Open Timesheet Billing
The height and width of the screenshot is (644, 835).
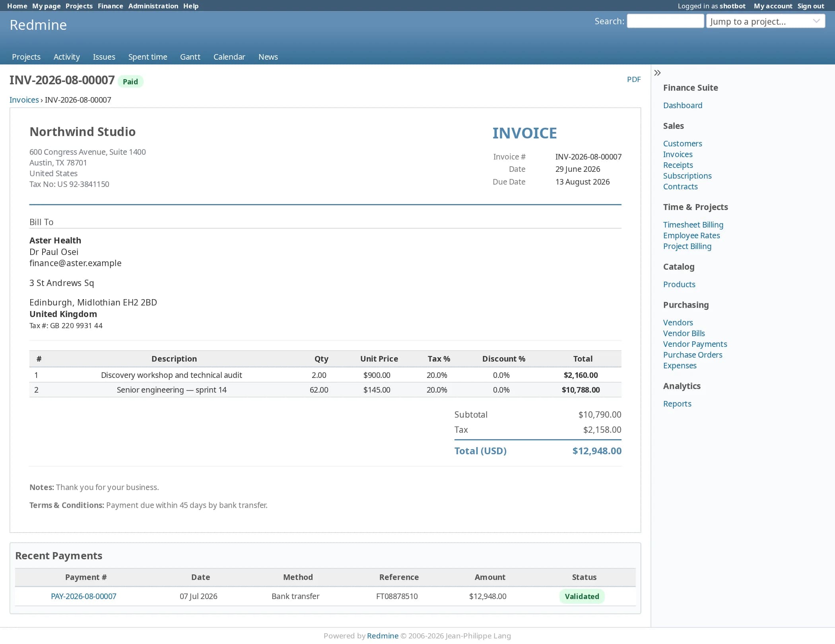pos(693,225)
